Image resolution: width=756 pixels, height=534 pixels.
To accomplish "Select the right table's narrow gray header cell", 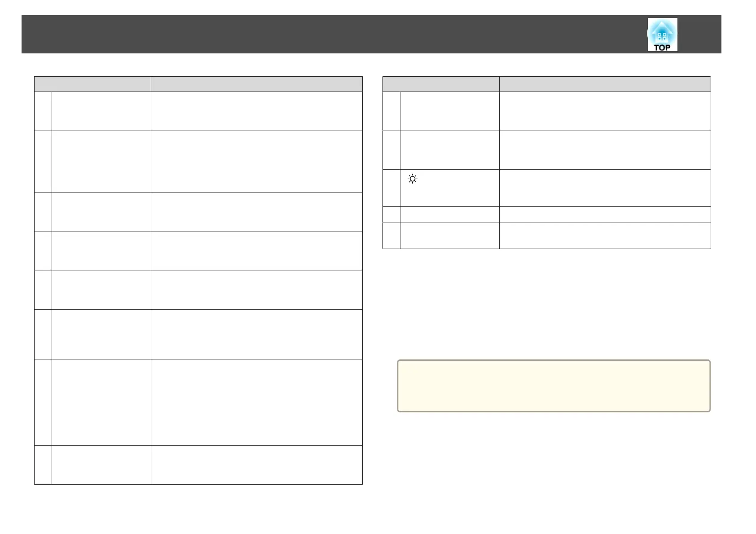I will (441, 84).
